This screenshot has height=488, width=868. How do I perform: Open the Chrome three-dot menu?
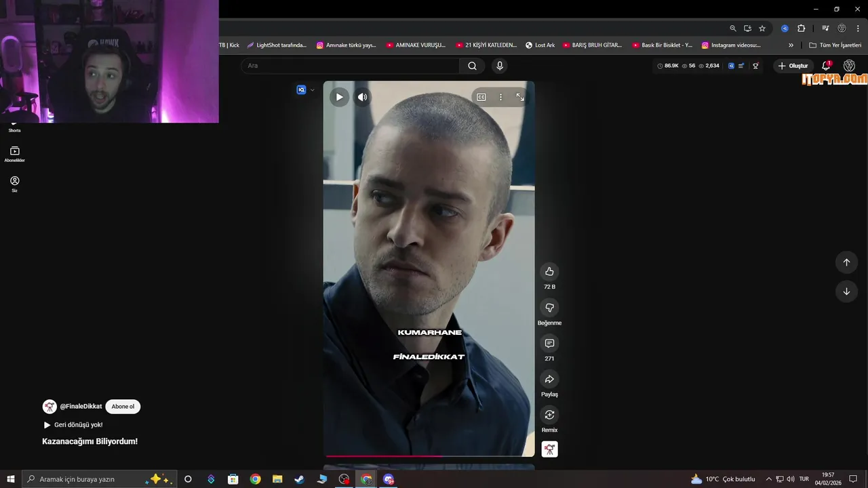(859, 28)
